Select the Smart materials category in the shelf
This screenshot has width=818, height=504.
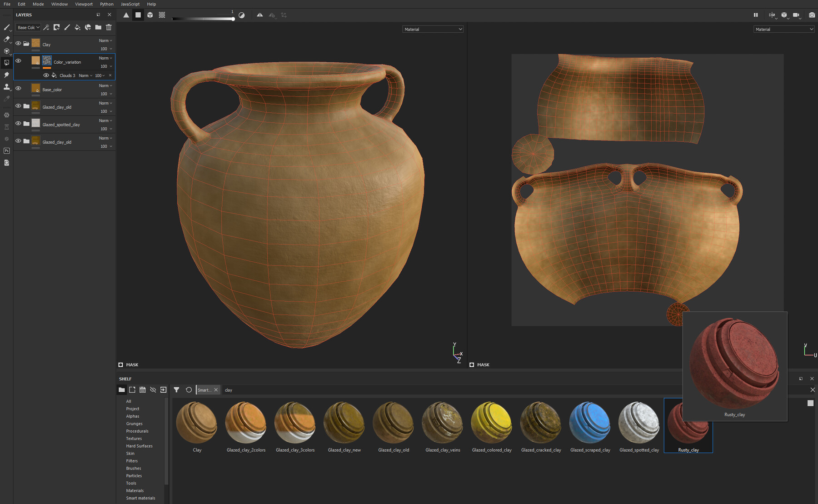(141, 498)
